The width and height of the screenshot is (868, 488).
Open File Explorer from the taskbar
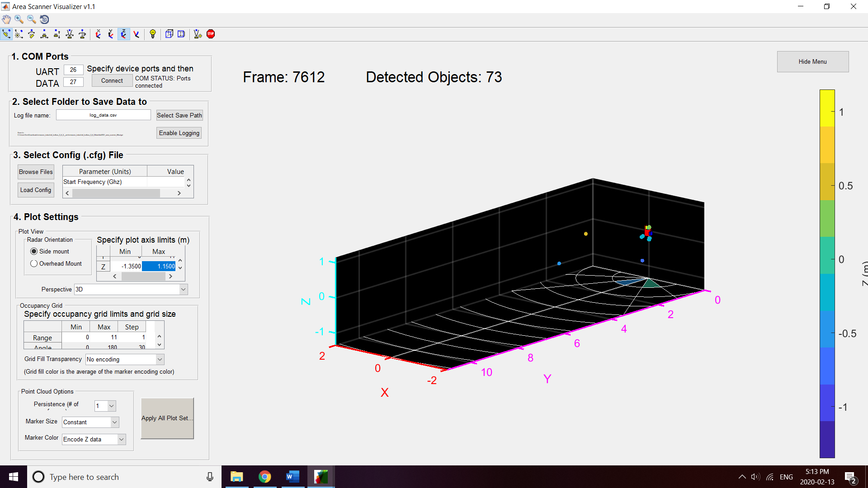(x=236, y=477)
